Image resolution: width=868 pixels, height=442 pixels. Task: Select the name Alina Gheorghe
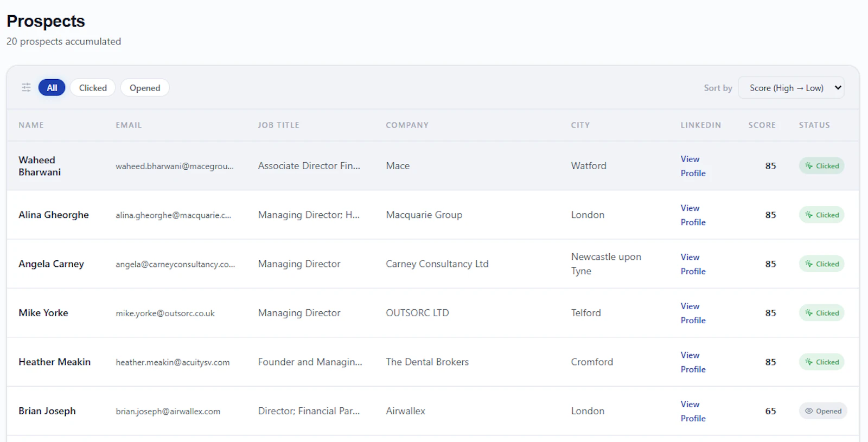(x=54, y=215)
